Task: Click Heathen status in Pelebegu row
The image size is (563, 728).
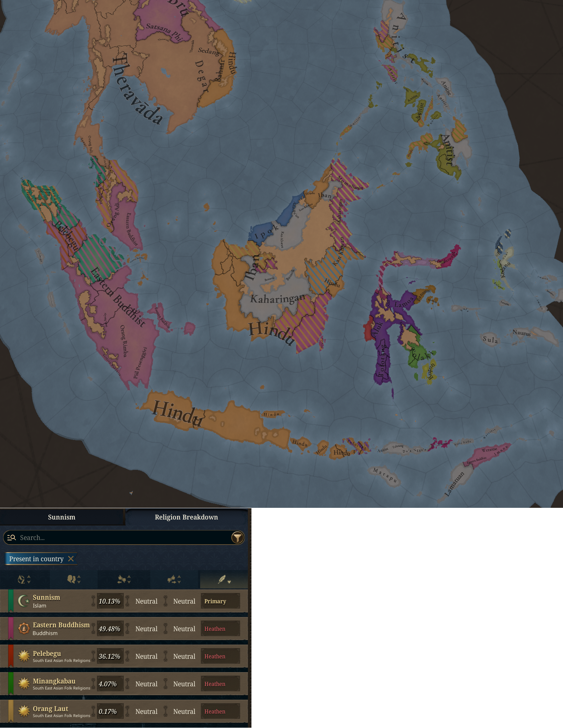Action: (x=220, y=656)
